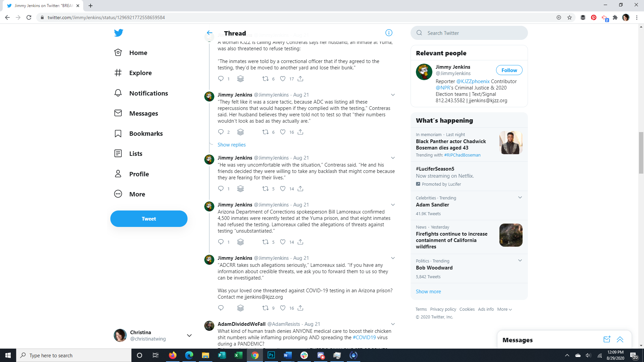Image resolution: width=644 pixels, height=362 pixels.
Task: Open the thread info icon
Action: 389,33
